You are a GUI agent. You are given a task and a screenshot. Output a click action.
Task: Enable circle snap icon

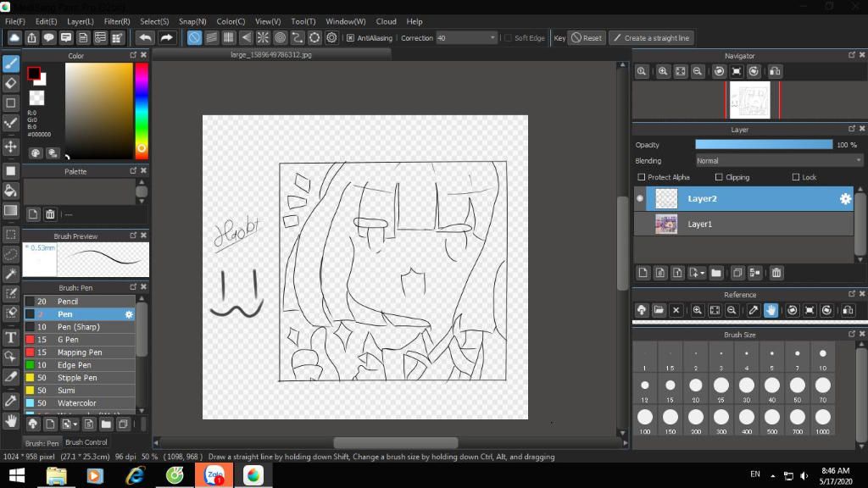(x=280, y=37)
